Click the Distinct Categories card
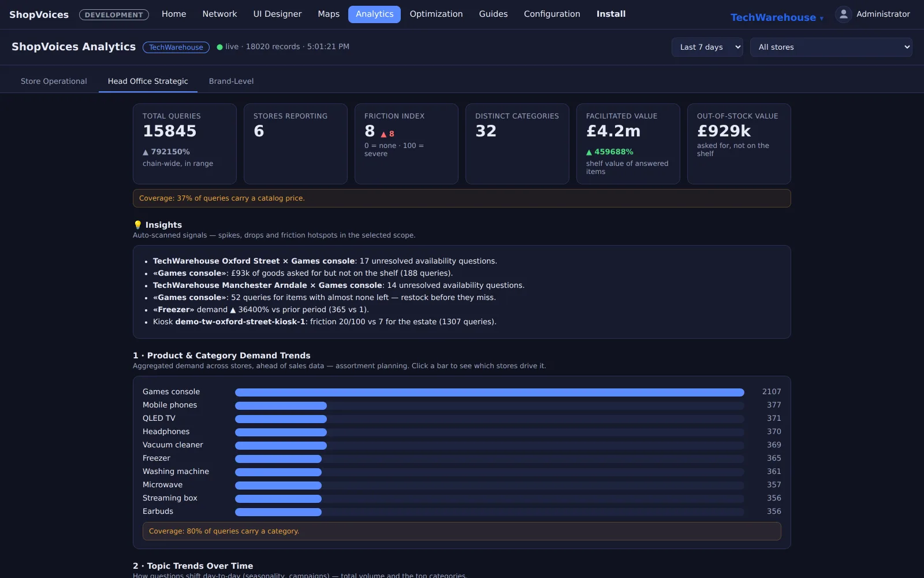This screenshot has height=578, width=924. [517, 144]
